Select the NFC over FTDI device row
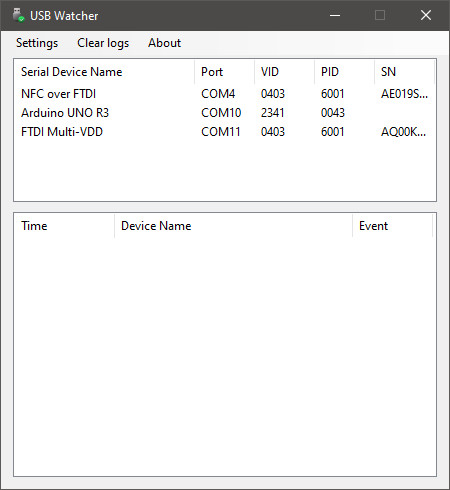The width and height of the screenshot is (450, 490). (225, 94)
